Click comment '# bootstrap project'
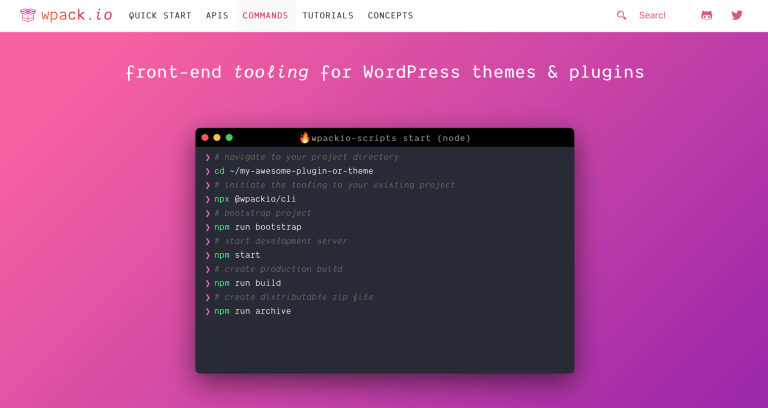Viewport: 768px width, 408px height. click(263, 213)
